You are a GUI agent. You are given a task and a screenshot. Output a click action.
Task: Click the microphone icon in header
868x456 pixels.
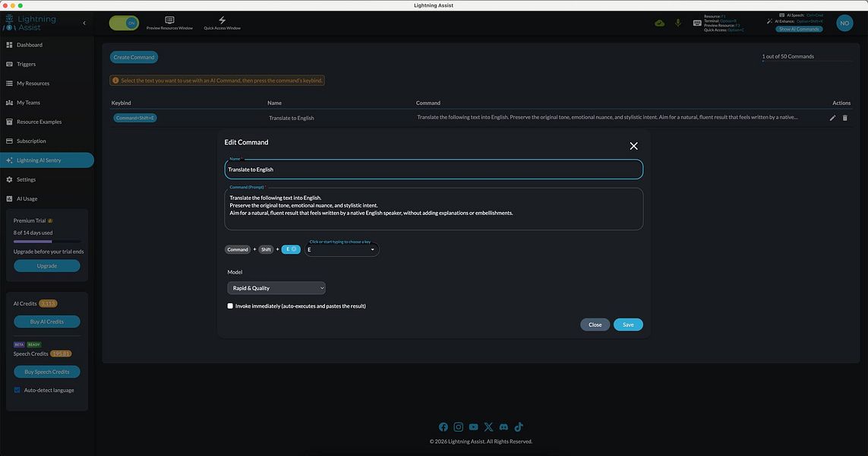coord(677,23)
